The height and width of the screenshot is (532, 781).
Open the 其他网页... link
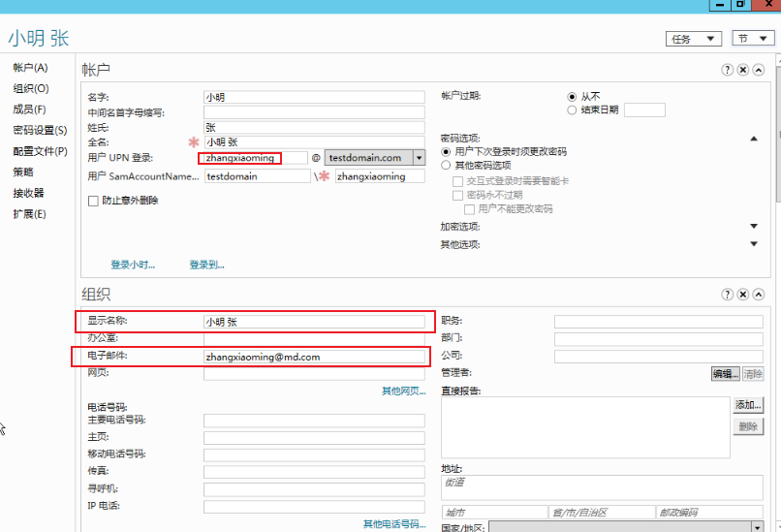pos(403,391)
